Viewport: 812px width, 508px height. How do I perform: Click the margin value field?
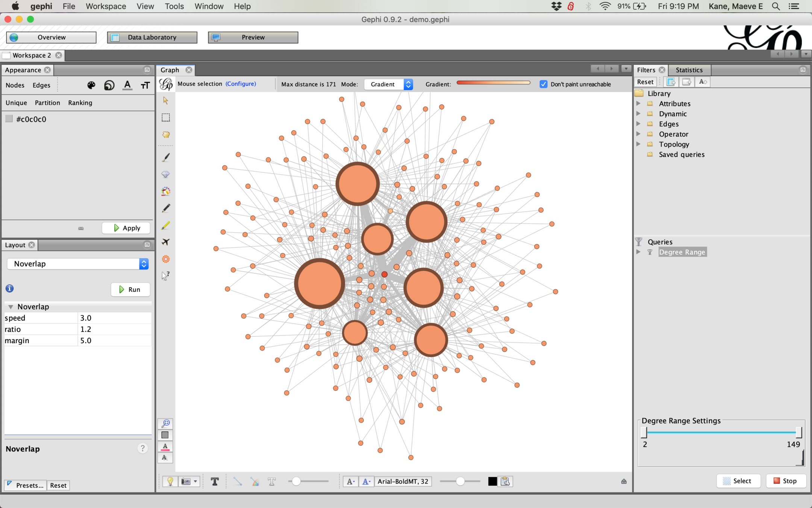pyautogui.click(x=114, y=341)
